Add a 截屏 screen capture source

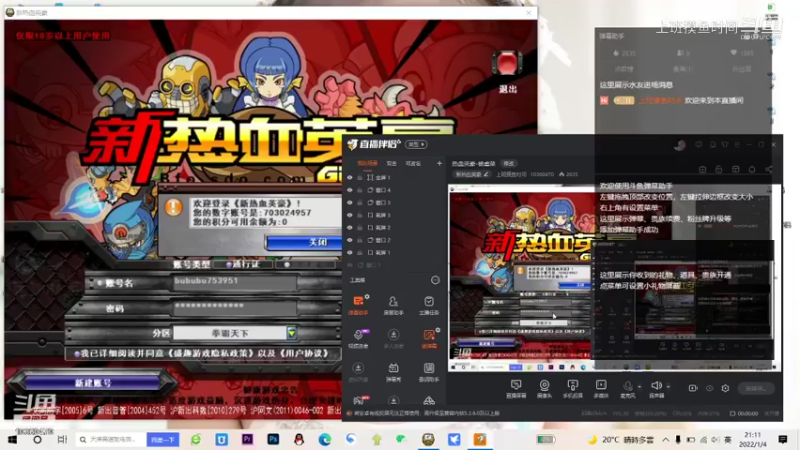click(516, 388)
